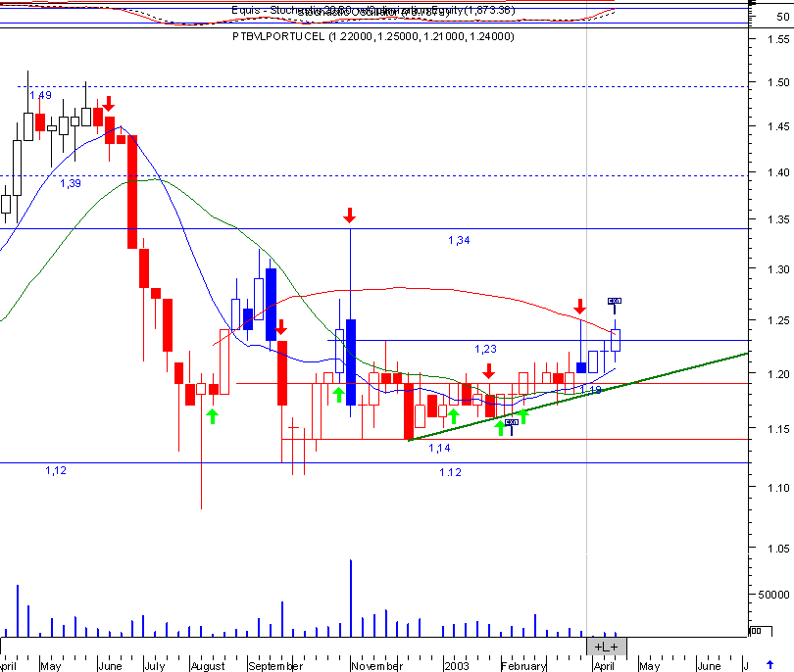The height and width of the screenshot is (672, 794).
Task: Click the exit sign marker above the last April candle
Action: tap(615, 305)
